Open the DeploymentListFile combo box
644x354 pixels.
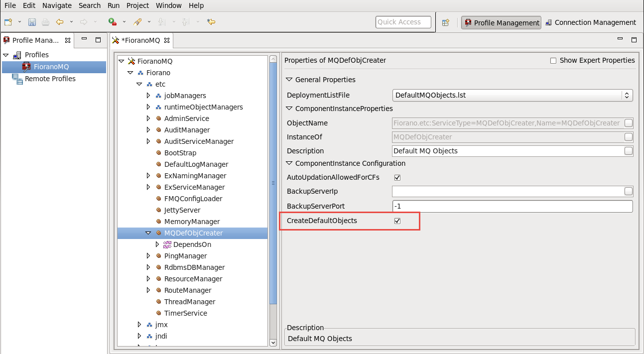point(513,95)
